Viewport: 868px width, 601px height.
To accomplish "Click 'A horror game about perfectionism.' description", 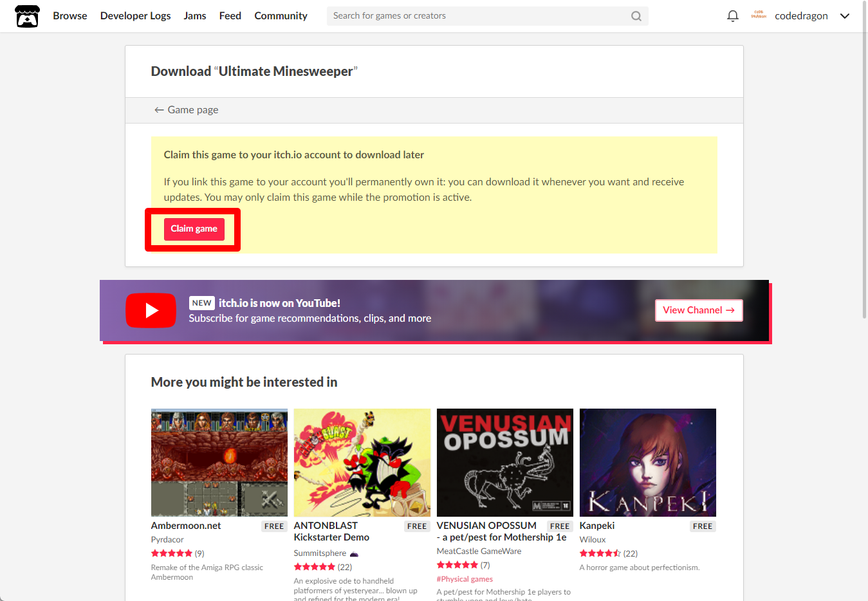I will (x=640, y=568).
